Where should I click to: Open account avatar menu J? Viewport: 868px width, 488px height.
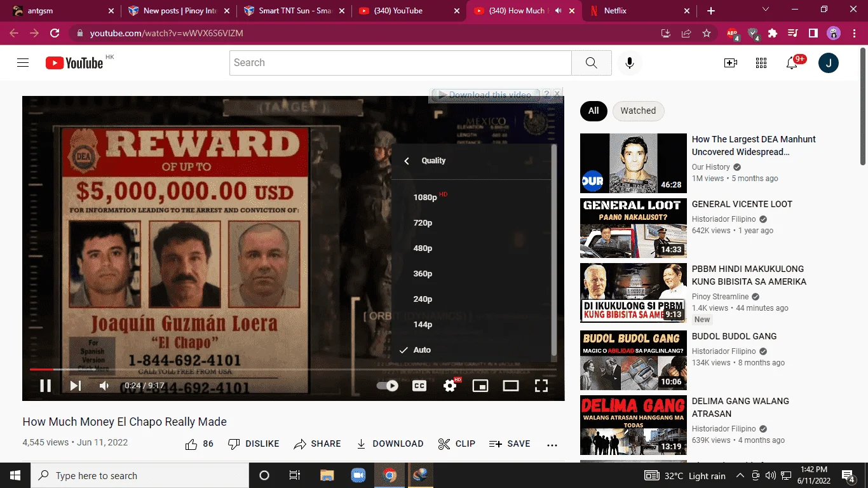click(829, 62)
